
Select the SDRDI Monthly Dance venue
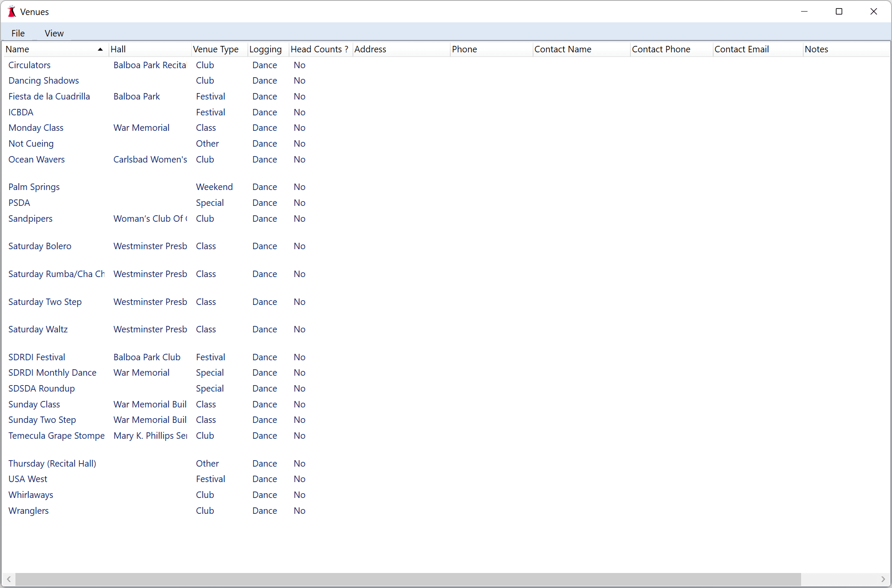(x=52, y=373)
